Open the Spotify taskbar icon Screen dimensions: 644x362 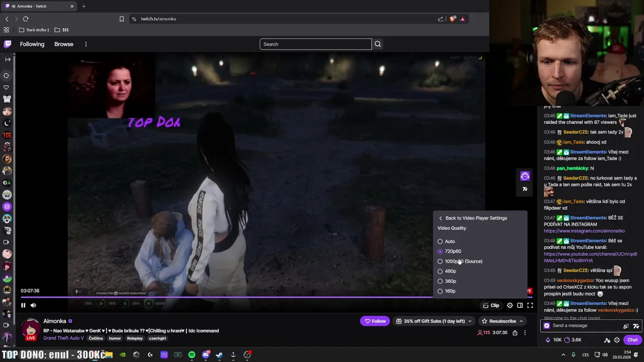(x=192, y=355)
